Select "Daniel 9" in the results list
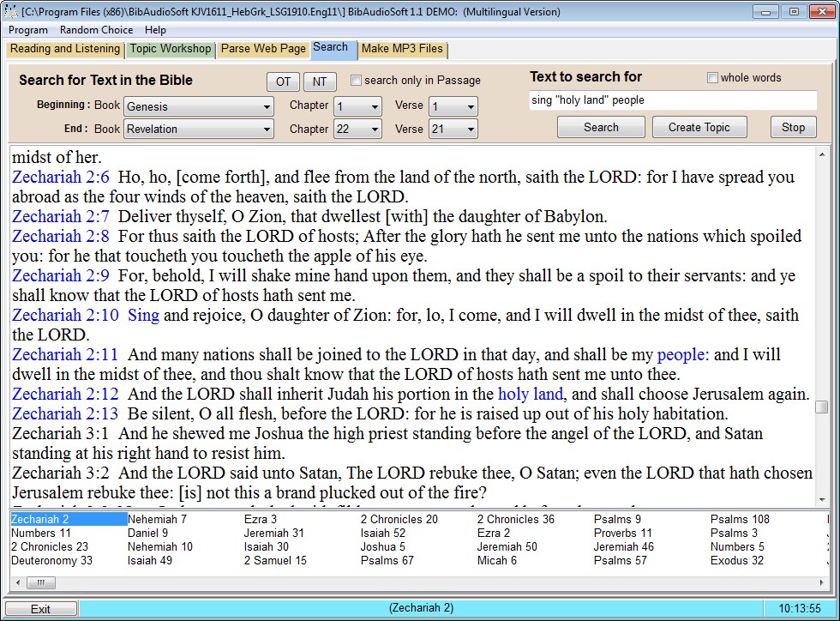This screenshot has height=621, width=840. coord(147,533)
